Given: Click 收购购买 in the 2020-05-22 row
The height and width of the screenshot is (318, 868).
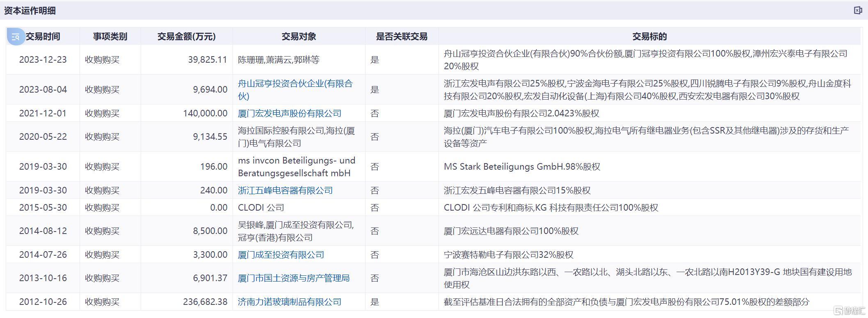Looking at the screenshot, I should pyautogui.click(x=102, y=137).
